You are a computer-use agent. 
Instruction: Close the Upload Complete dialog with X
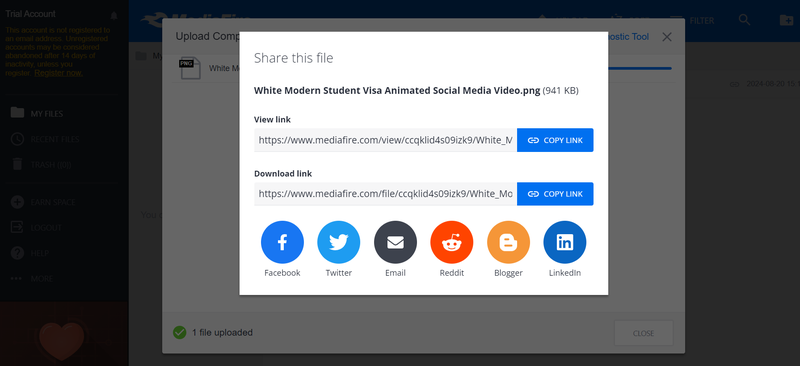coord(666,37)
